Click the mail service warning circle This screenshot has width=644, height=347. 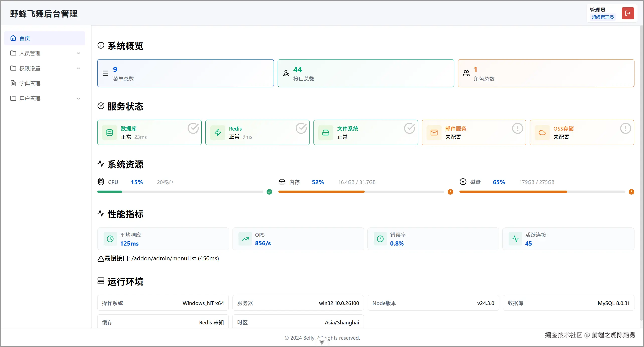(517, 128)
